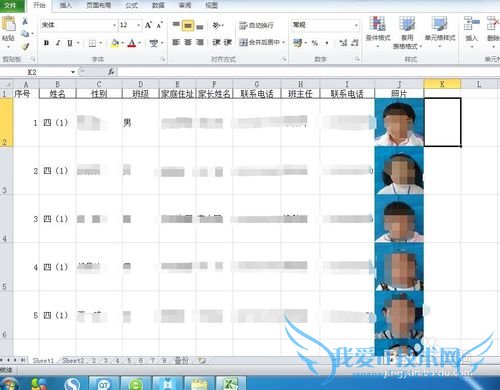Apply the red font color A
Screen dimensions: 500x390
[132, 43]
